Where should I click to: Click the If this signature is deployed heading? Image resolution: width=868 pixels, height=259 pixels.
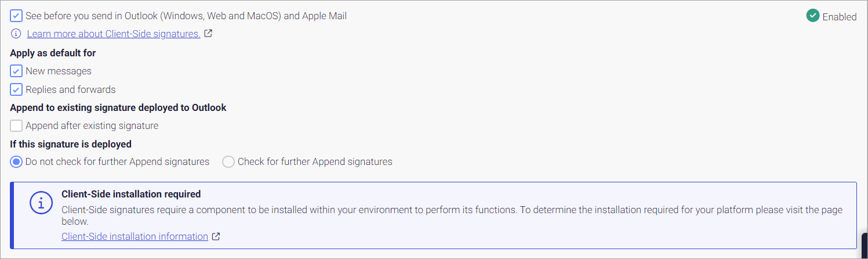(71, 143)
